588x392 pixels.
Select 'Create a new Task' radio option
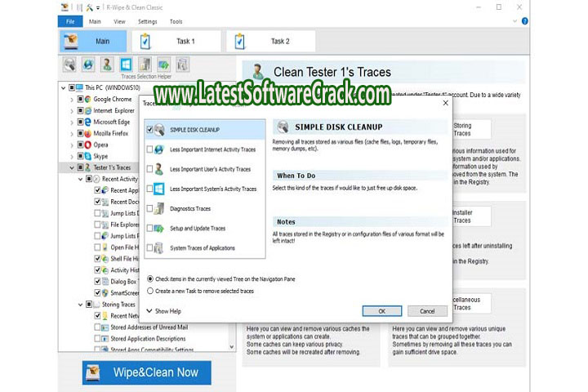pyautogui.click(x=149, y=290)
